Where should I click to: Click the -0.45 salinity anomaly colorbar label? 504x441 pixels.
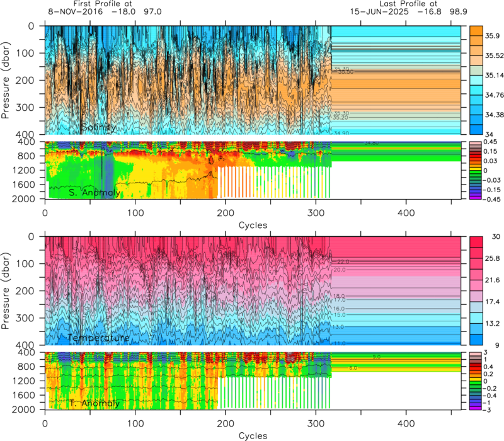click(491, 199)
